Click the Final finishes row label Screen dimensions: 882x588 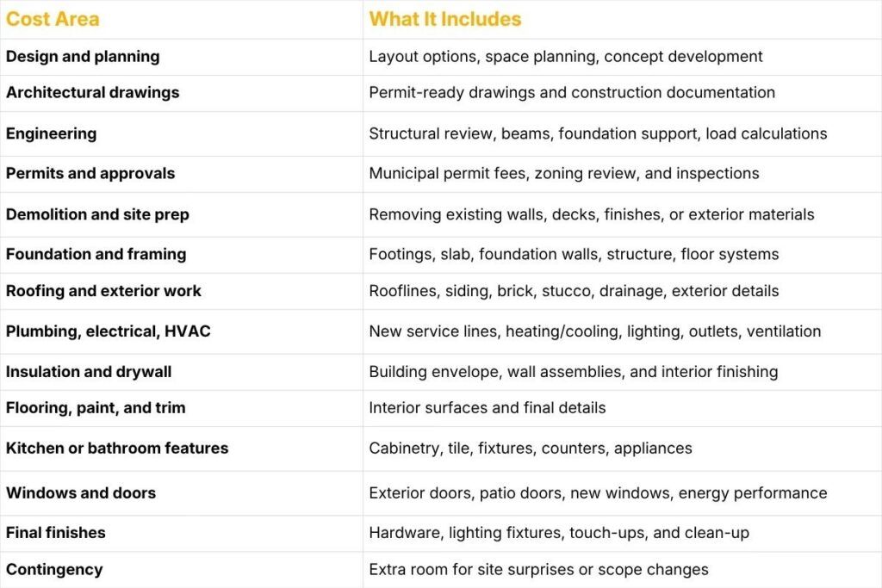(55, 533)
